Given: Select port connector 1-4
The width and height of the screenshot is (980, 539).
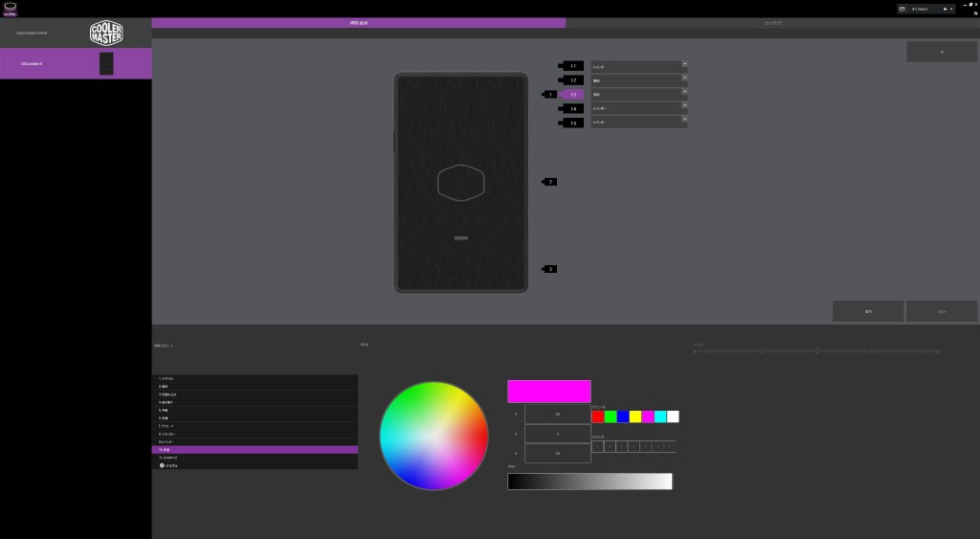Looking at the screenshot, I should [572, 109].
